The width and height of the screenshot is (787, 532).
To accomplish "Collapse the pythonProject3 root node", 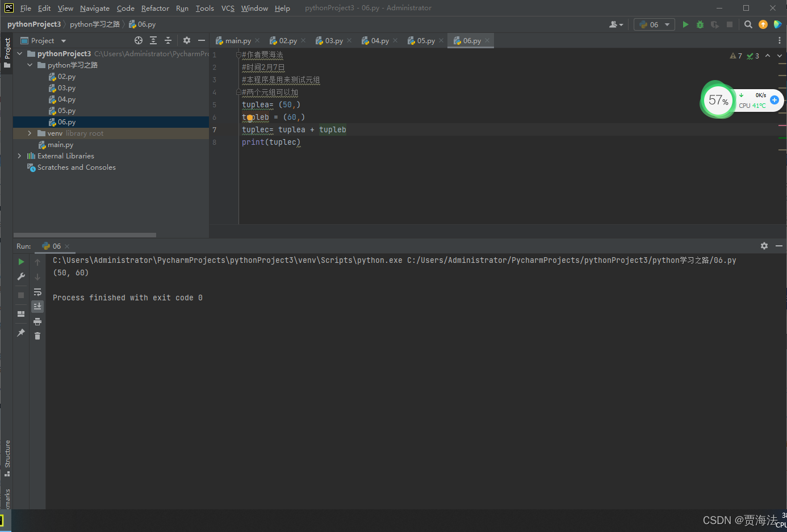I will tap(20, 54).
